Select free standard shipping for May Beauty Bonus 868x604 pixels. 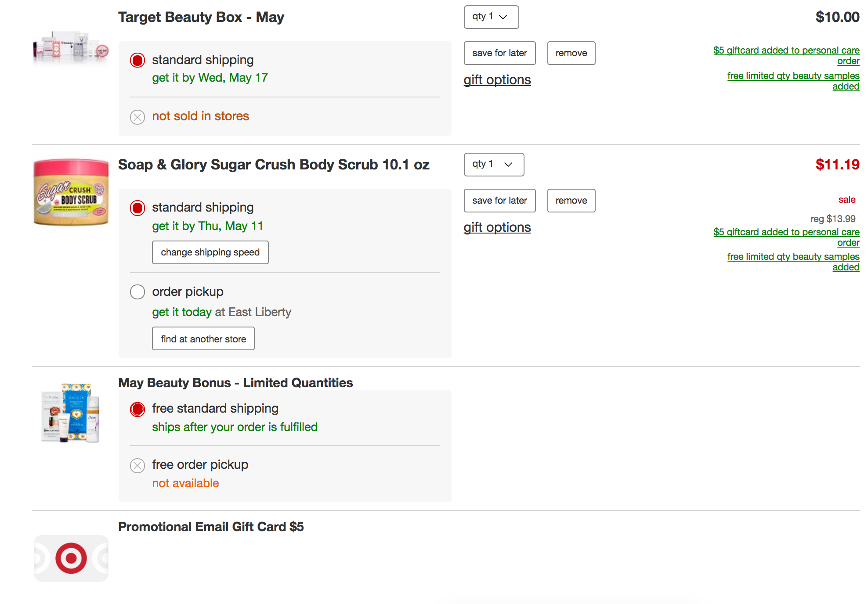coord(137,409)
